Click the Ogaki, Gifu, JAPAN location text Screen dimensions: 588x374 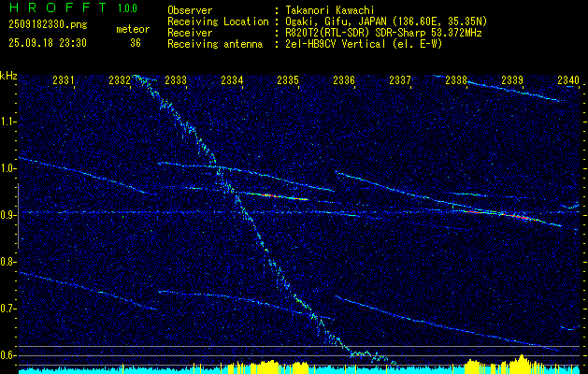(x=386, y=22)
